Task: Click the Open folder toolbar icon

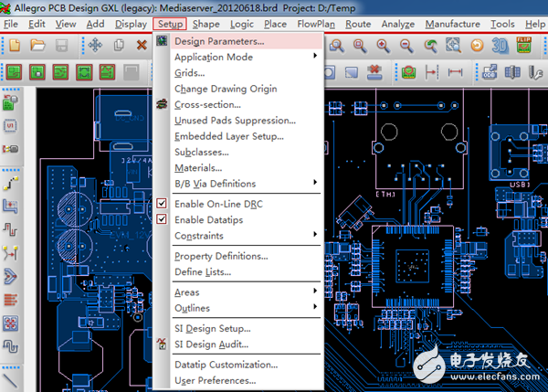Action: [37, 44]
